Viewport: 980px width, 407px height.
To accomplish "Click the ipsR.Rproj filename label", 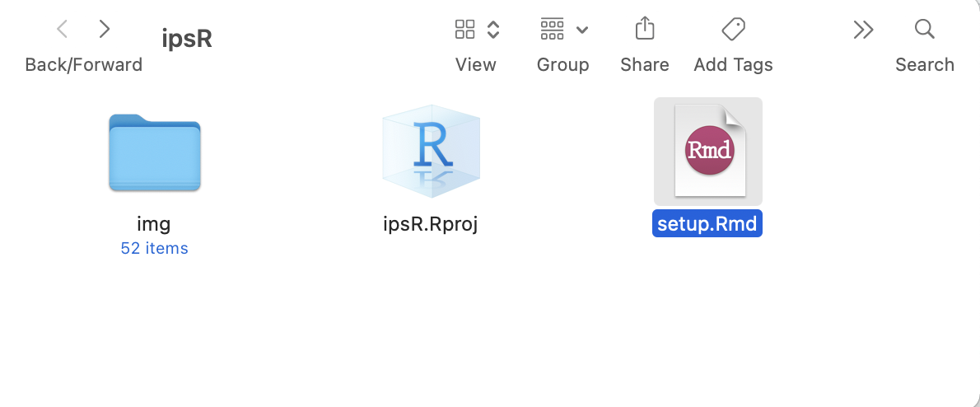I will pyautogui.click(x=431, y=224).
